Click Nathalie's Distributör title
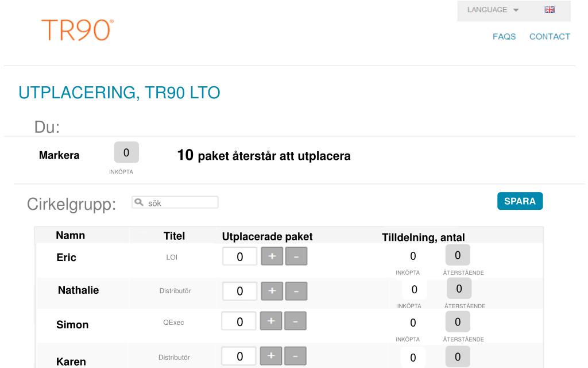588x368 pixels. 175,290
